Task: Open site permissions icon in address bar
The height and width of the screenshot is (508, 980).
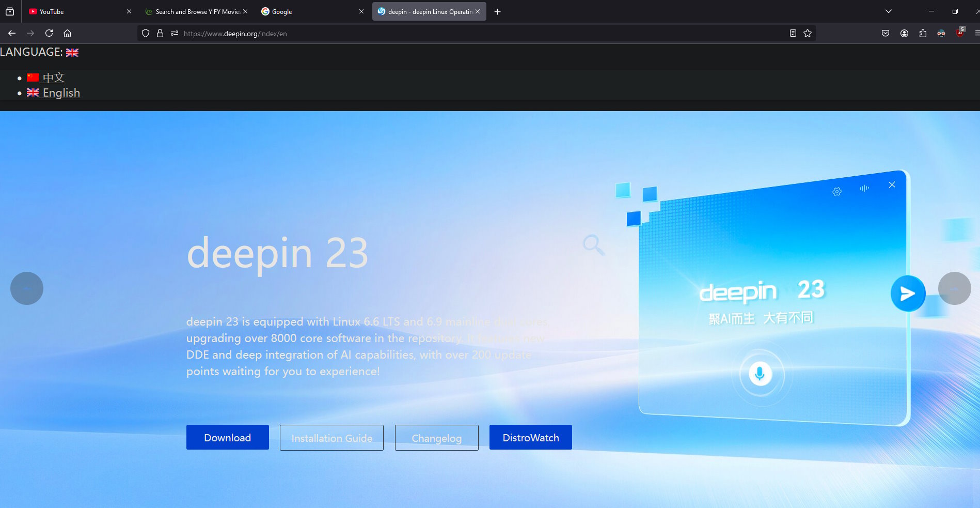Action: click(x=175, y=33)
